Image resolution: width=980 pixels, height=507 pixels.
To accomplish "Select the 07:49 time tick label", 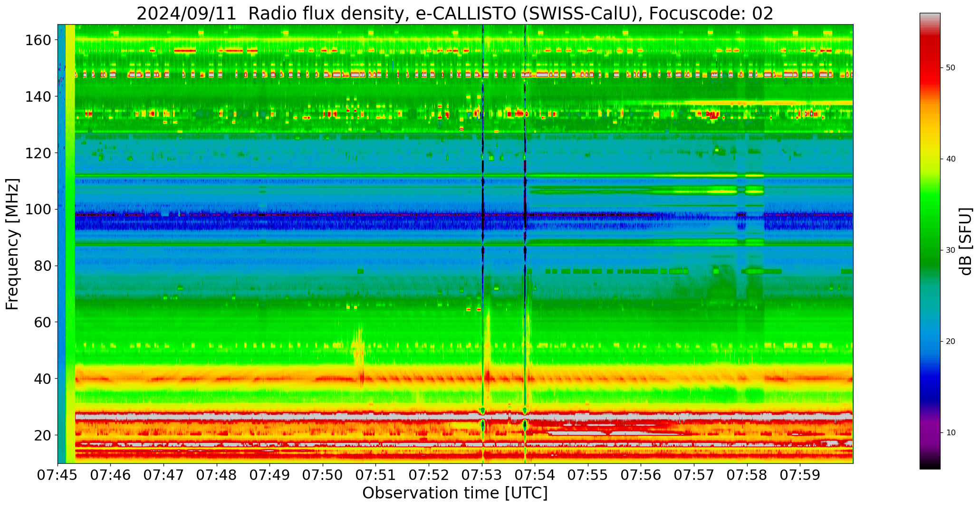I will coord(270,475).
